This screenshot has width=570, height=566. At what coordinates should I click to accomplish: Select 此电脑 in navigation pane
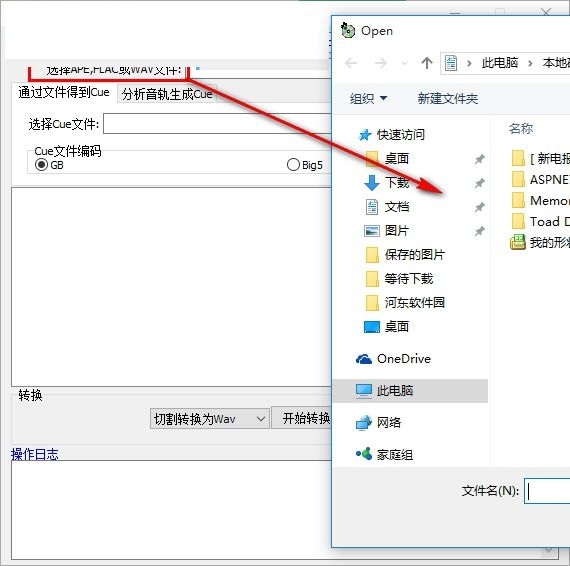pos(410,391)
